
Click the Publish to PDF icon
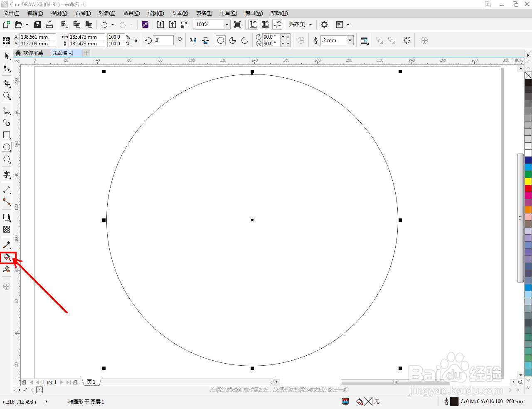point(185,25)
